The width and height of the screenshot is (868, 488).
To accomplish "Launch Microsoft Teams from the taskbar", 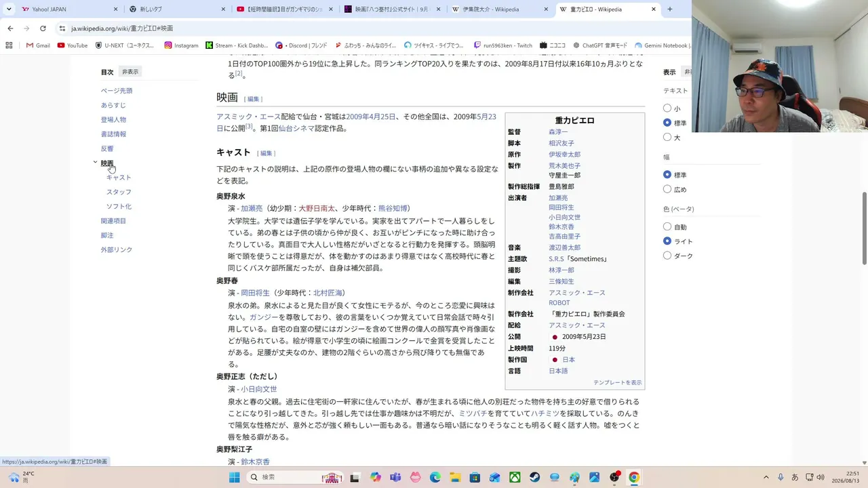I will [x=395, y=477].
